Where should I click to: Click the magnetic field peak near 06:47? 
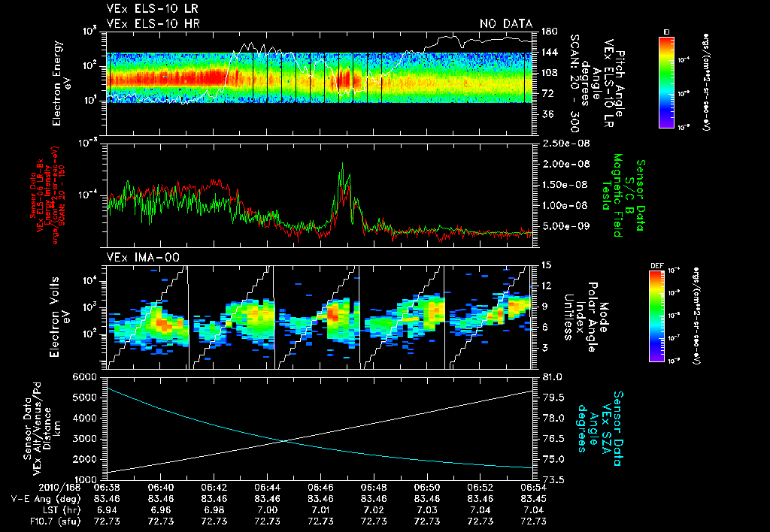click(342, 164)
